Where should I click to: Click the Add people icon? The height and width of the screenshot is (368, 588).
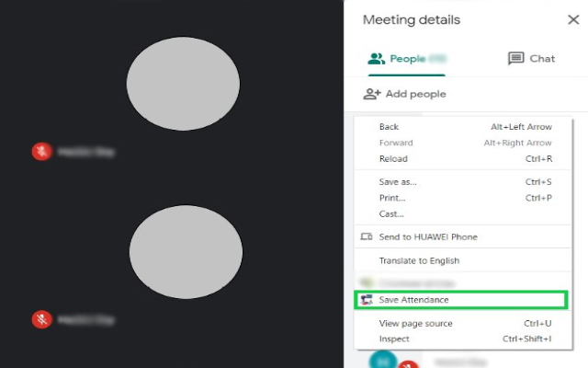372,94
